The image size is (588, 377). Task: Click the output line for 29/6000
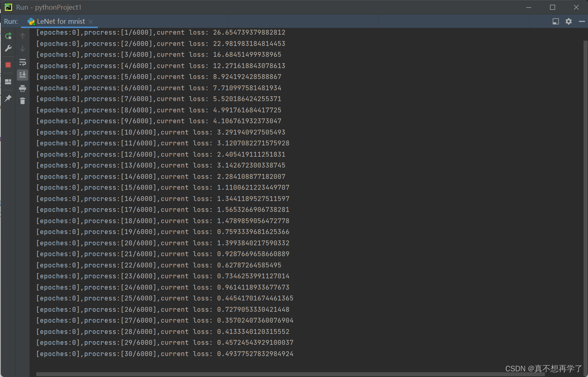165,342
